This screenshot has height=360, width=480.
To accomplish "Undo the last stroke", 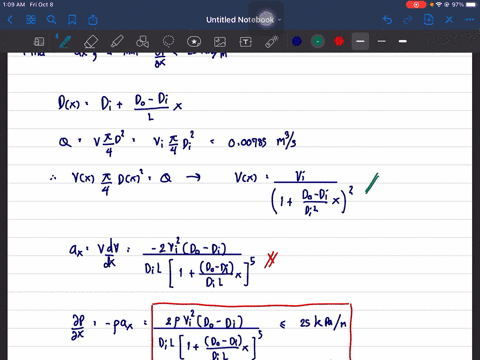I will (387, 20).
